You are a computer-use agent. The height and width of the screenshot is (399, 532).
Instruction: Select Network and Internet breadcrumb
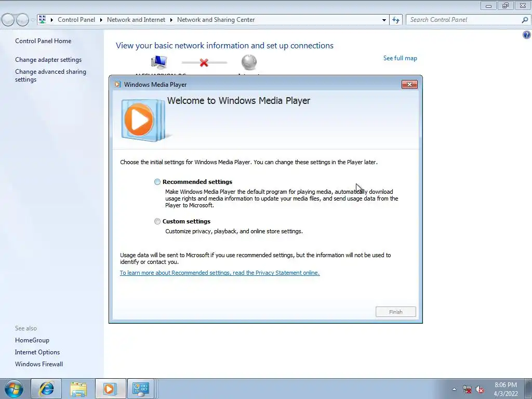(136, 20)
